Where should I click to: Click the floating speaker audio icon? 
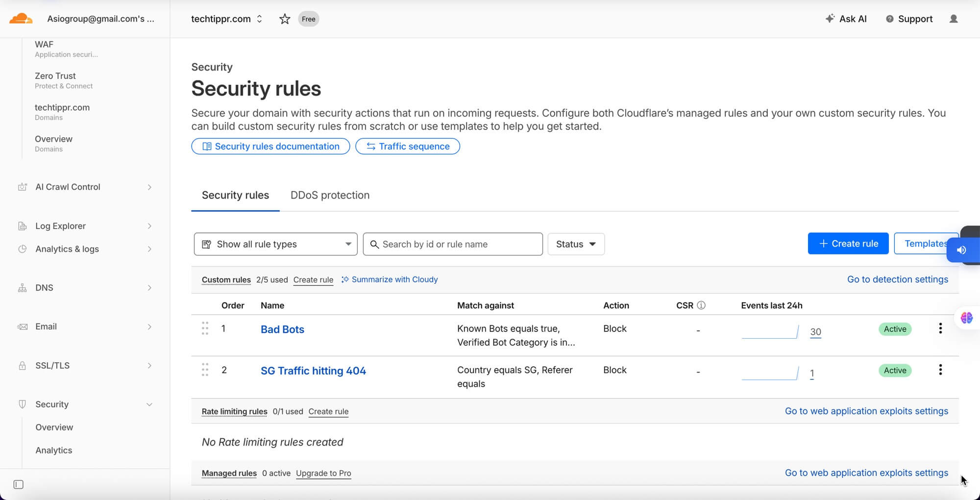[961, 250]
